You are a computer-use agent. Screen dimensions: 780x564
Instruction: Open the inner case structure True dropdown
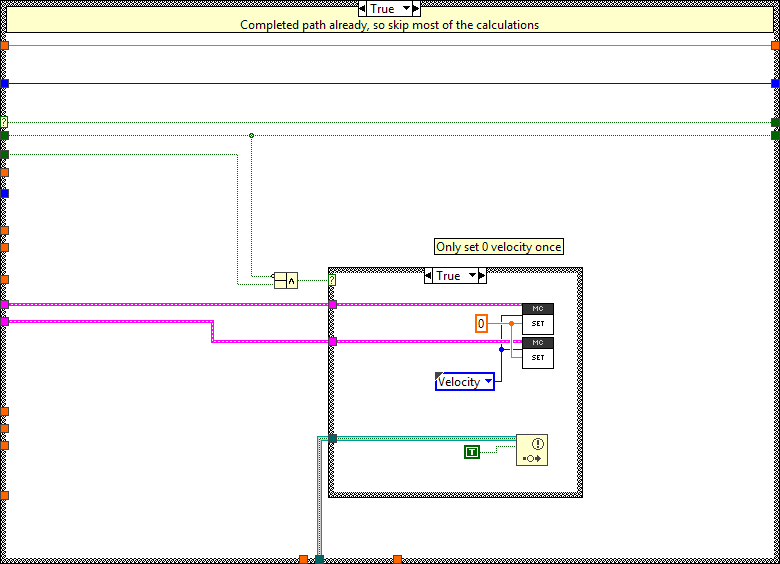pos(470,276)
